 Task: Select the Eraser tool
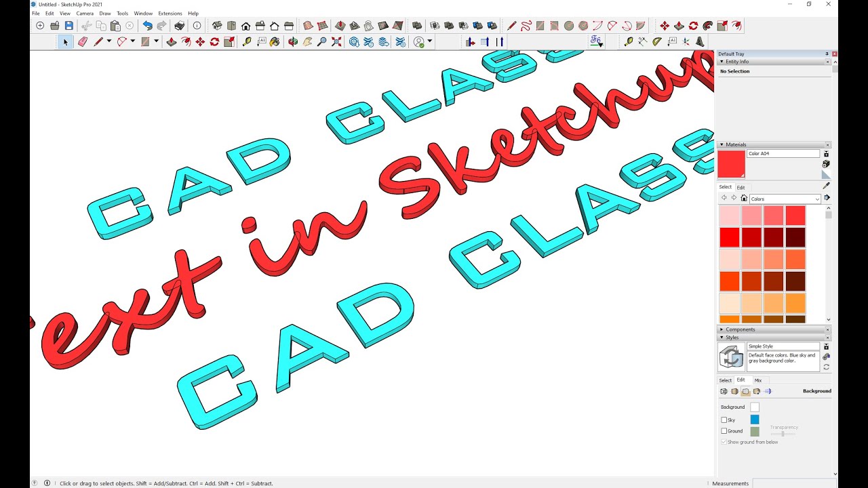pos(83,41)
